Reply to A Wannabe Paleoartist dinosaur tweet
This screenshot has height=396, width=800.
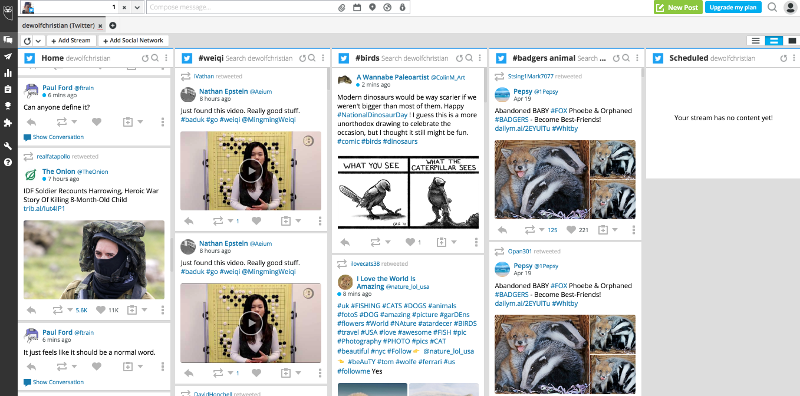(x=345, y=242)
